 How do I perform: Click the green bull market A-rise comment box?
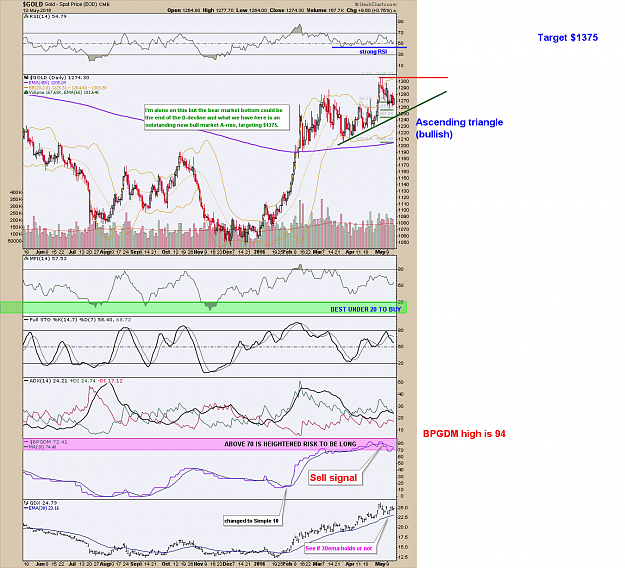[216, 117]
